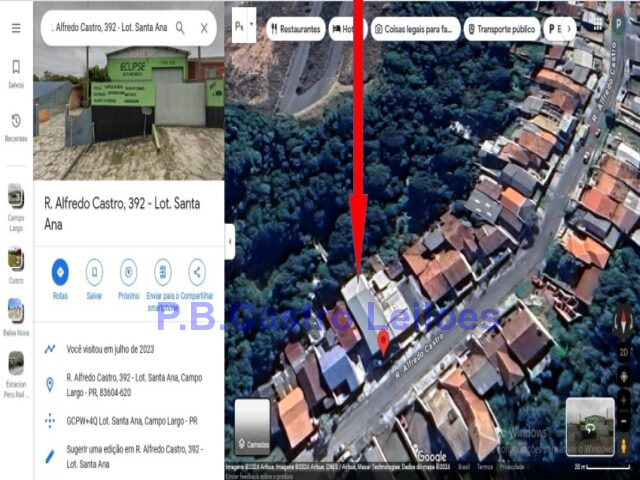The height and width of the screenshot is (480, 640).
Task: Open Camadas layers switcher
Action: pos(253,427)
